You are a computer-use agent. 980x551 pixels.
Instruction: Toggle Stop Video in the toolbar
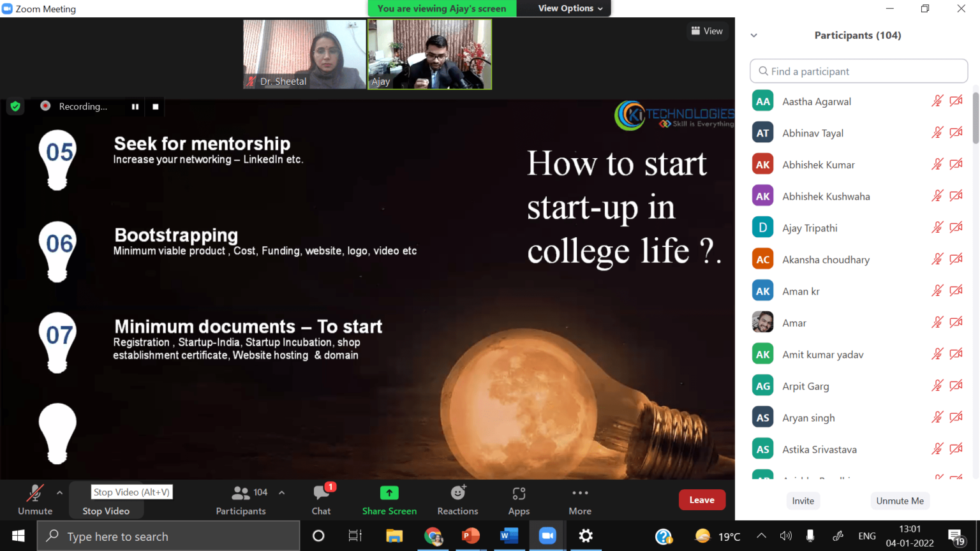(106, 510)
